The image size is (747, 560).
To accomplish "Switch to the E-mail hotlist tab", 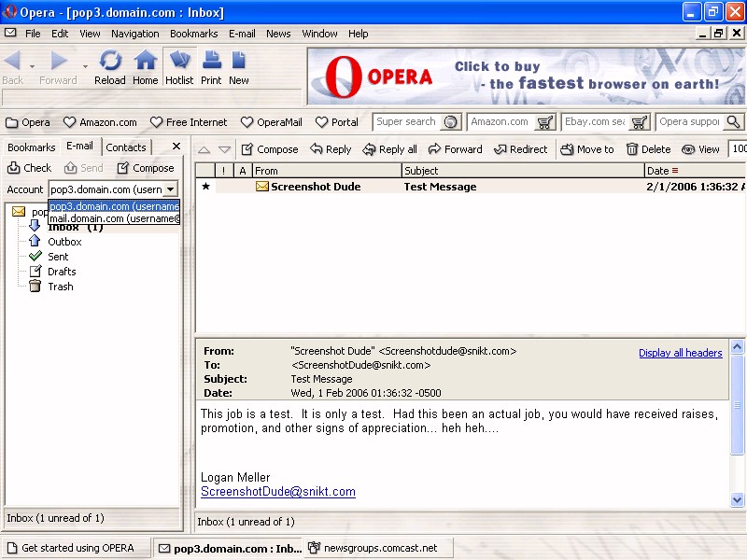I will (79, 147).
